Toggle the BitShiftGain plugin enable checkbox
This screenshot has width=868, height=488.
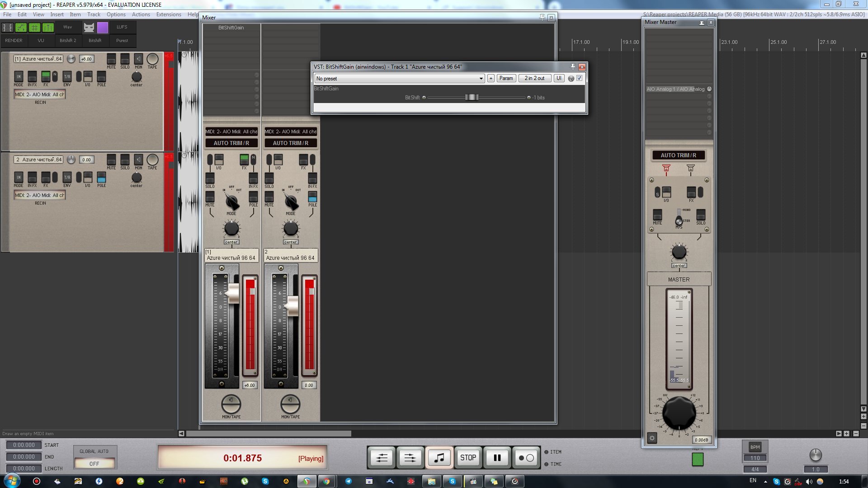click(x=579, y=78)
